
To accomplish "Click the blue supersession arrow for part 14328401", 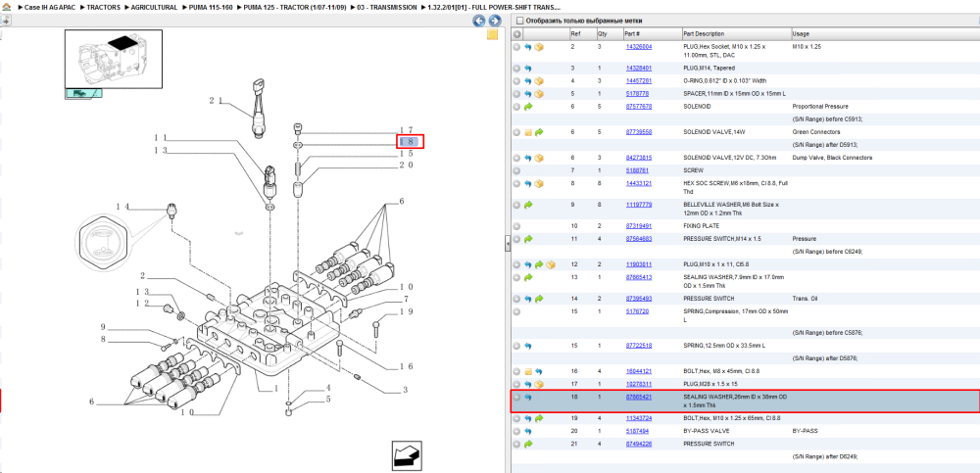I will [527, 69].
